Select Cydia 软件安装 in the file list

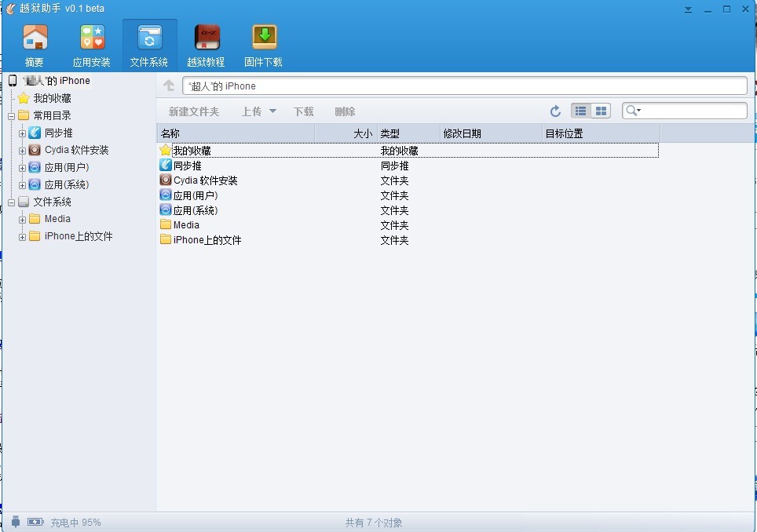click(205, 180)
